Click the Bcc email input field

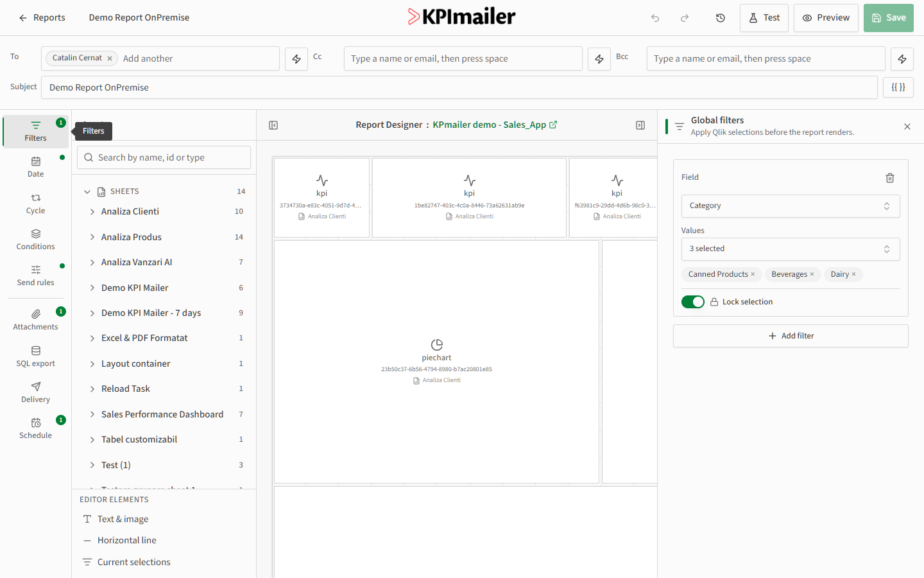[766, 58]
